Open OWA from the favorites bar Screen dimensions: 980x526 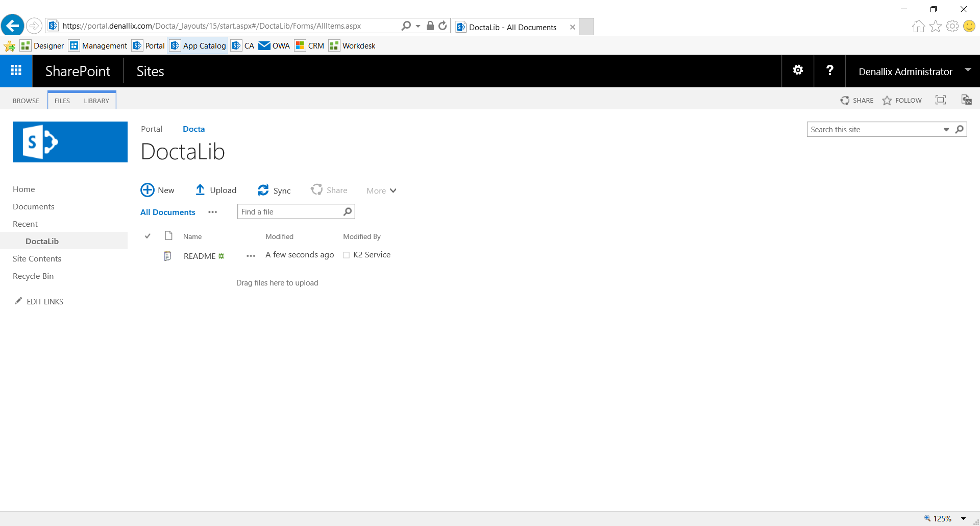pyautogui.click(x=274, y=45)
